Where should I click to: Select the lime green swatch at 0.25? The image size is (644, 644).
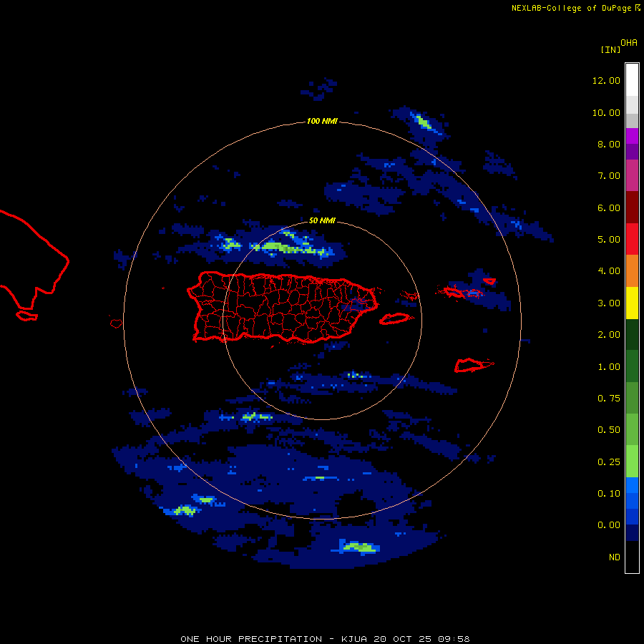632,462
